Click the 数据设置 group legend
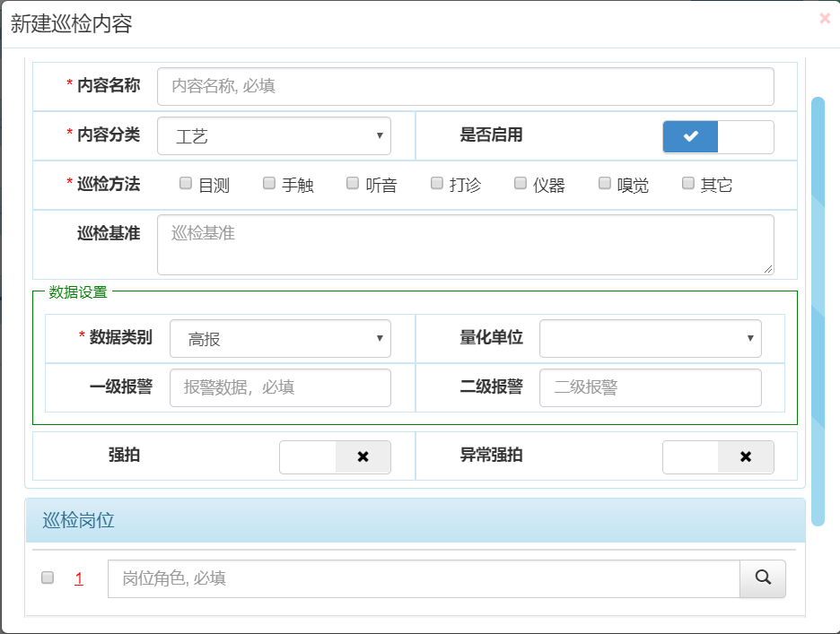The image size is (840, 634). point(78,292)
